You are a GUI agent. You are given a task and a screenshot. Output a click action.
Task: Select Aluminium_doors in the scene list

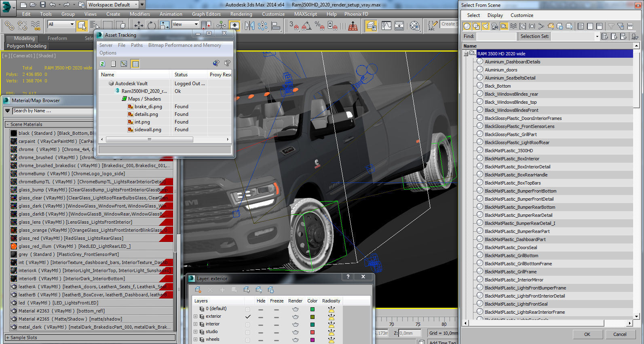(x=501, y=70)
